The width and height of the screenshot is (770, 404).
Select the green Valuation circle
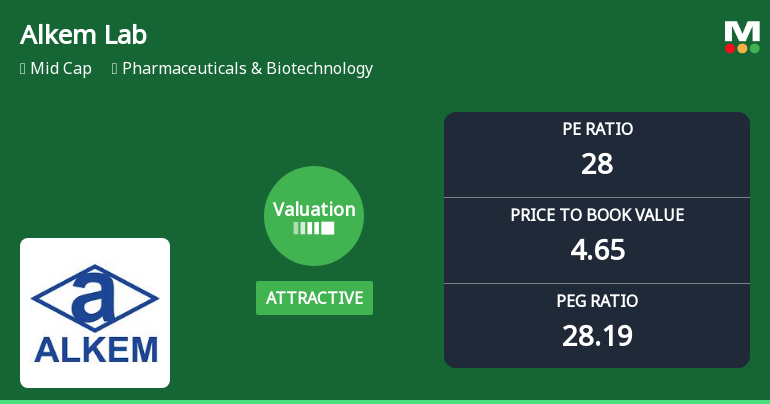(x=314, y=216)
